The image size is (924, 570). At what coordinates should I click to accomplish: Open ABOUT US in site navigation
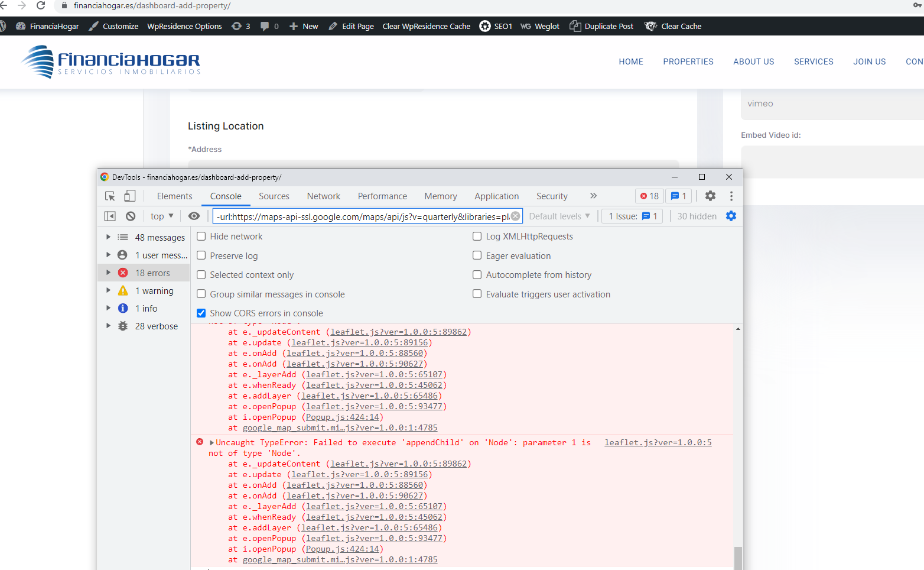tap(754, 61)
